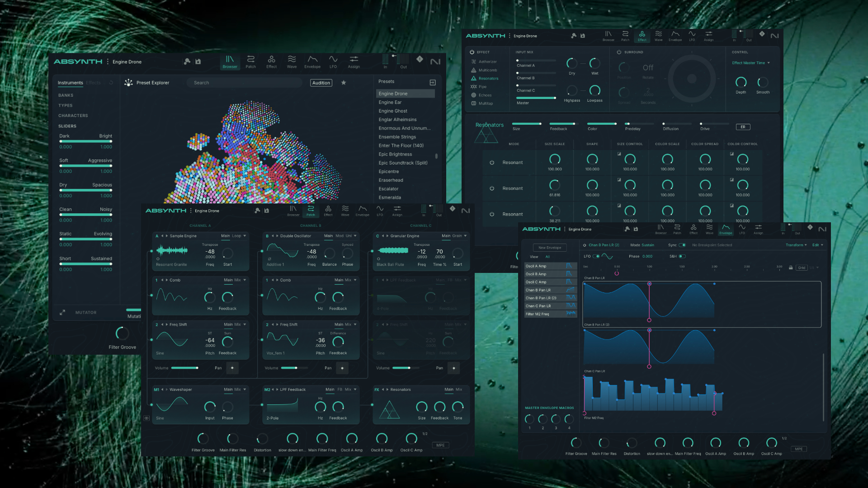Select the Engine Ghost preset
868x488 pixels.
393,111
